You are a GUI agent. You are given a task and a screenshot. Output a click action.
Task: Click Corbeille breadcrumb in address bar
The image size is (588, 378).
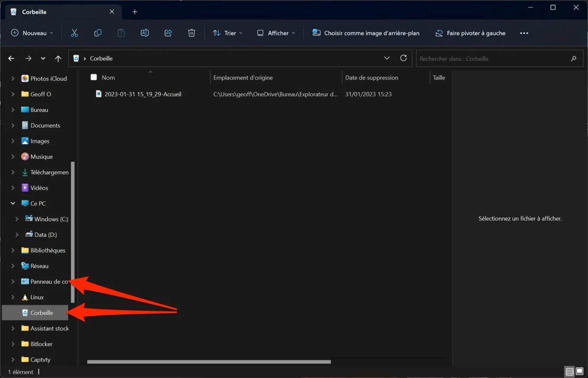101,58
